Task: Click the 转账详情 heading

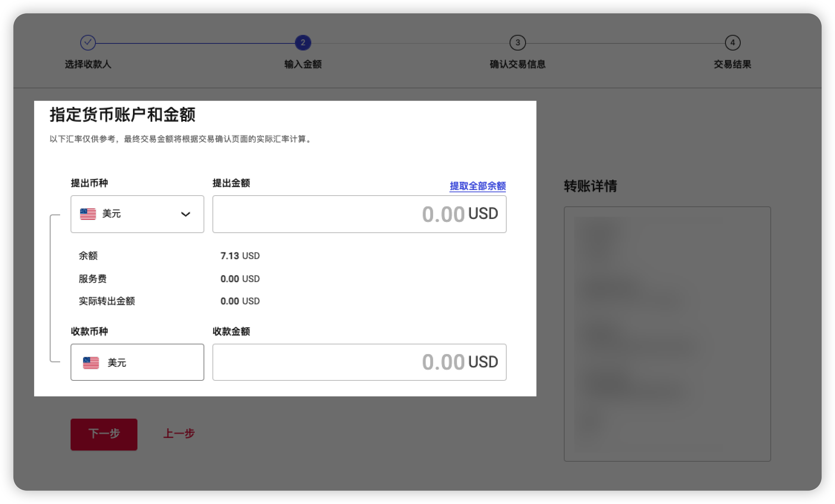Action: click(x=590, y=186)
